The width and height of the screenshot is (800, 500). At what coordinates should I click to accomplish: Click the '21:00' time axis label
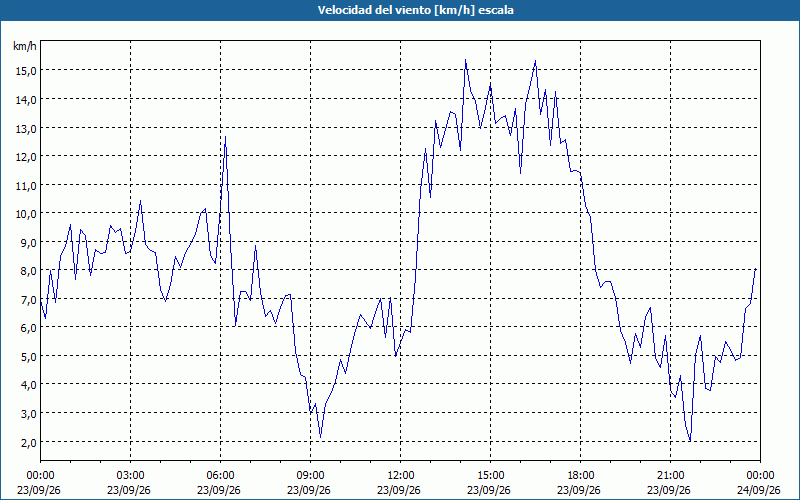coord(670,476)
